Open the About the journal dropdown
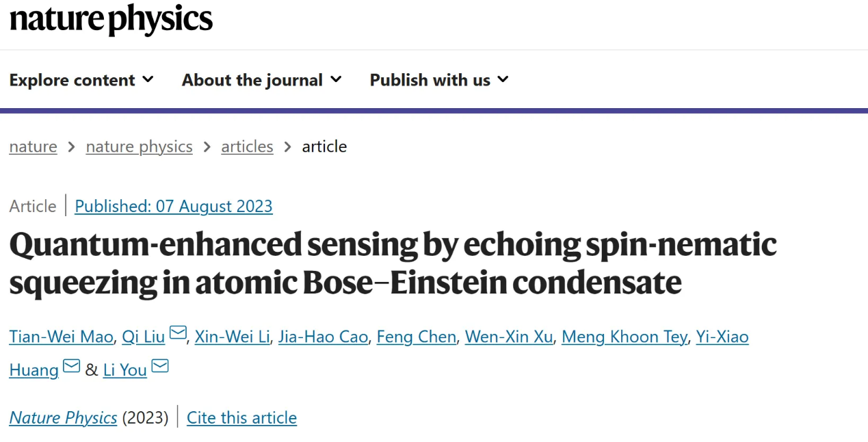Viewport: 868px width, 442px height. point(261,80)
